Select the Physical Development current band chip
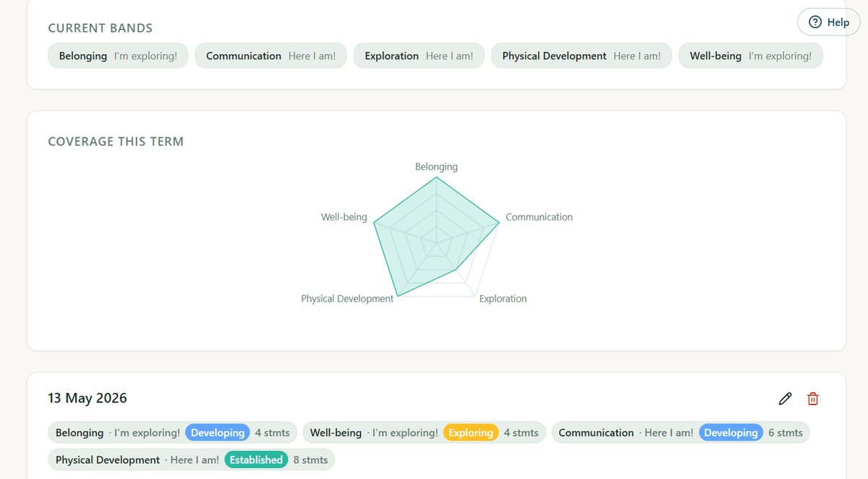This screenshot has height=479, width=868. (582, 56)
